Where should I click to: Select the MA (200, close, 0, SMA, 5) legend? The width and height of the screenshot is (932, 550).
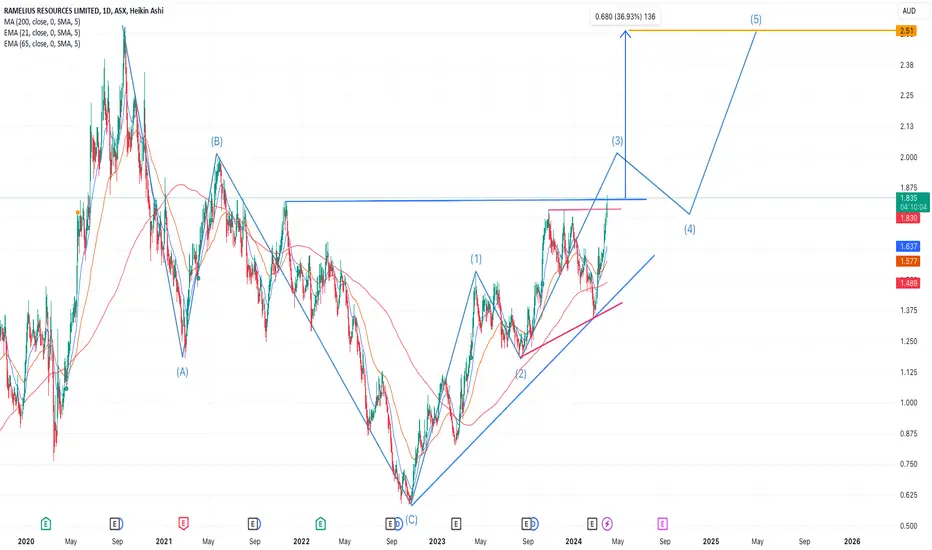coord(42,21)
